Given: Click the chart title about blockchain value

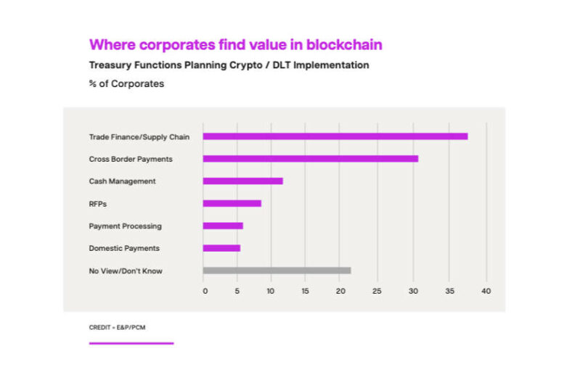Looking at the screenshot, I should [x=235, y=45].
